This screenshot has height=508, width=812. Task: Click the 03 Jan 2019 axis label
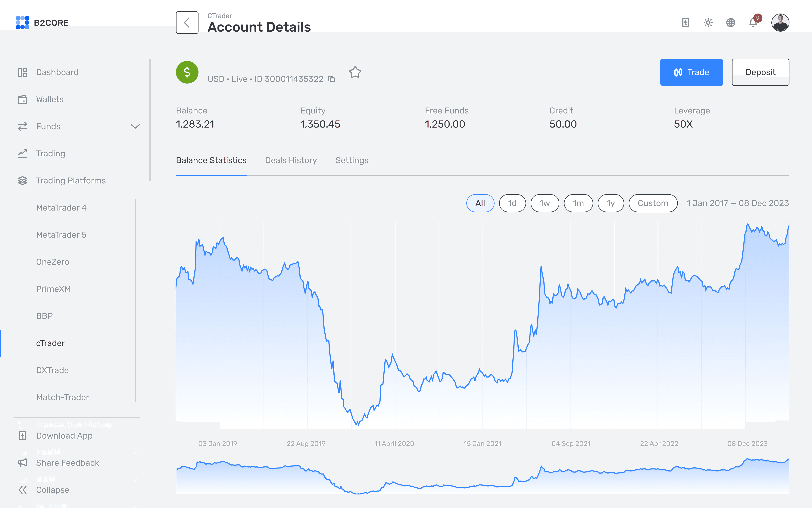218,443
